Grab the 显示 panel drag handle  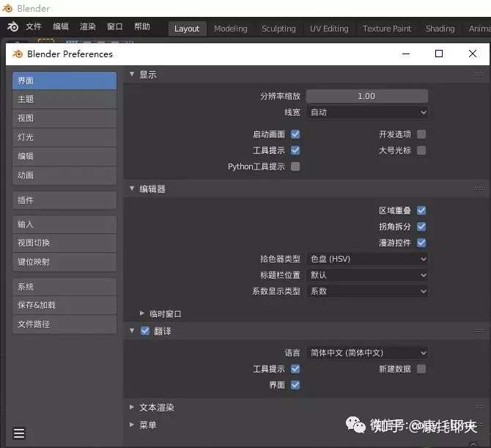tap(479, 74)
